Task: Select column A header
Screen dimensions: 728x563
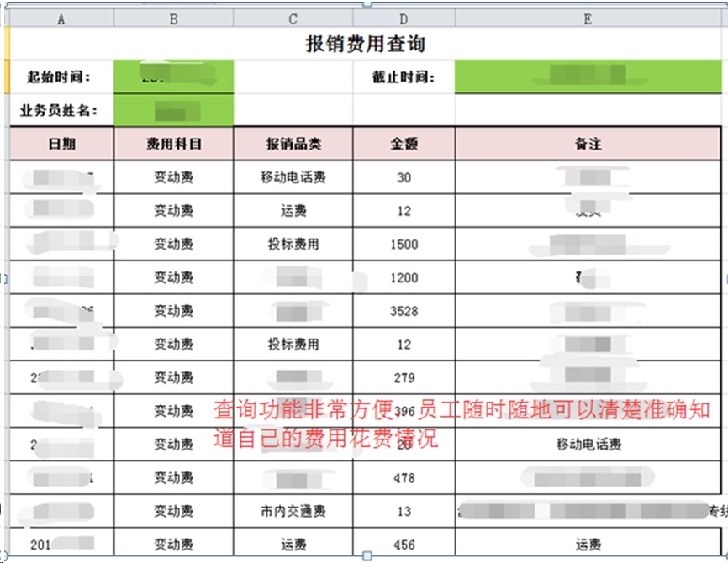Action: [61, 19]
